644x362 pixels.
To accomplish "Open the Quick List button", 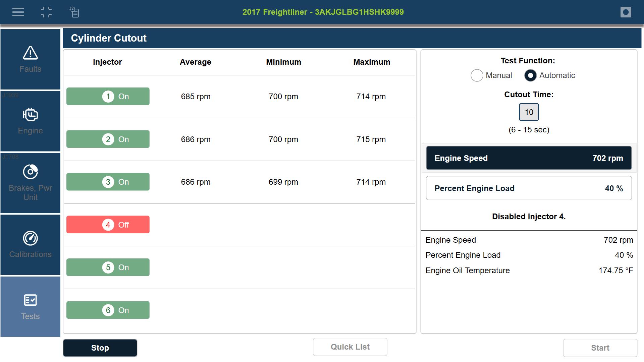I will pyautogui.click(x=350, y=347).
